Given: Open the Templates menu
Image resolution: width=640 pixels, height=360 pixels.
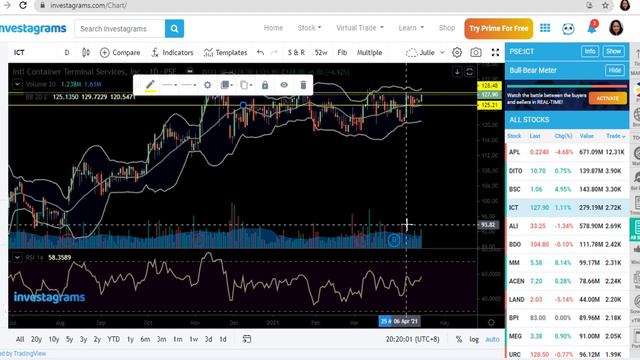Looking at the screenshot, I should coord(225,53).
